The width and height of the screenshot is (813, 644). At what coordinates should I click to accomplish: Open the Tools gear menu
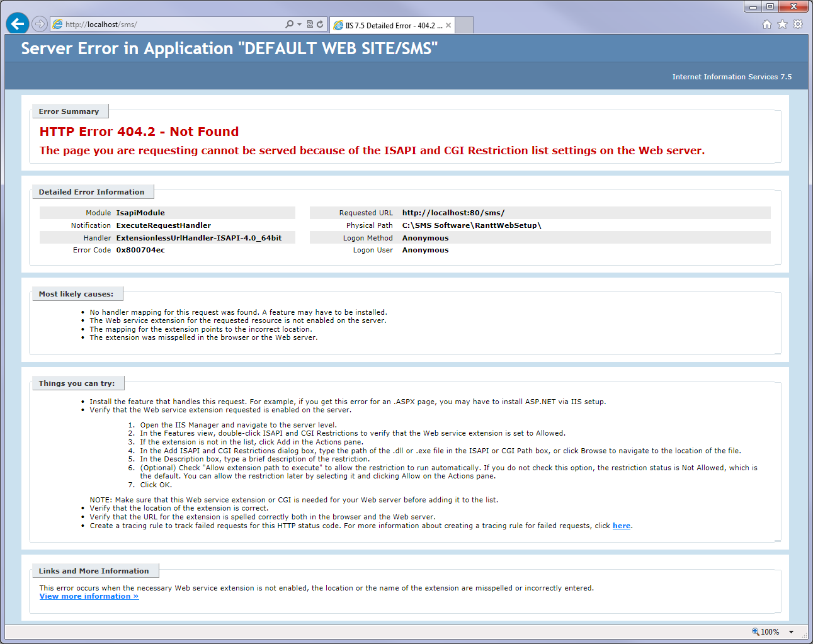pyautogui.click(x=798, y=25)
